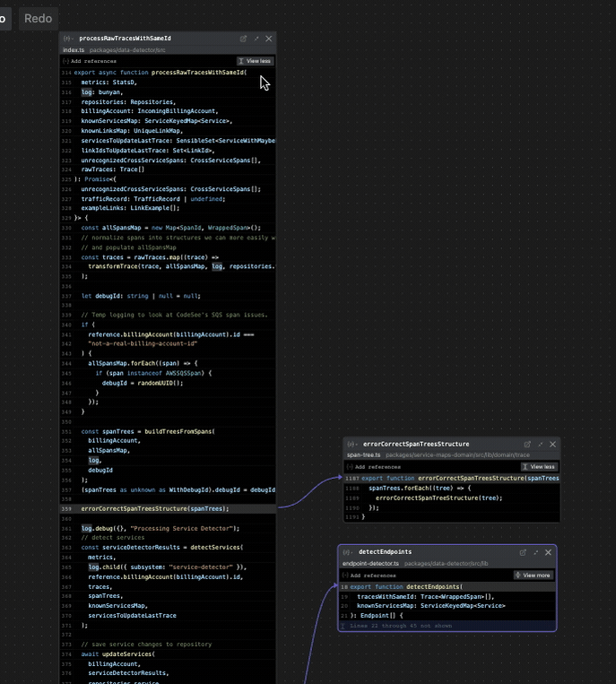Click processRawTracesWithSameId card title
This screenshot has height=684, width=616.
pyautogui.click(x=125, y=39)
